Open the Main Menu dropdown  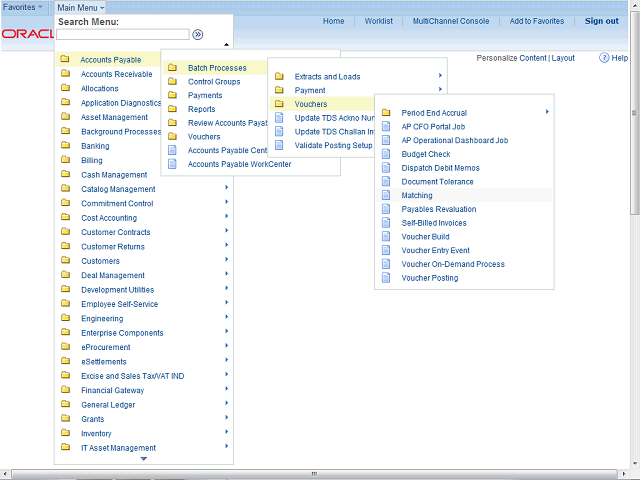pos(81,7)
